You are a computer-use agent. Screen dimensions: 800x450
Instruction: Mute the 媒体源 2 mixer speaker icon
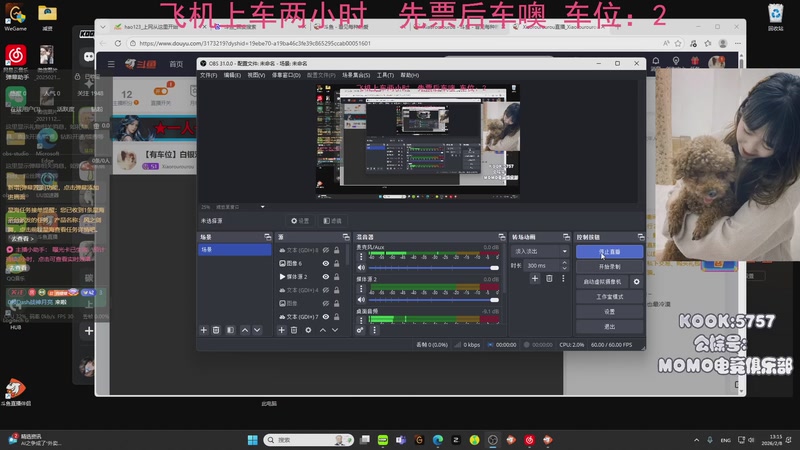[x=361, y=299]
